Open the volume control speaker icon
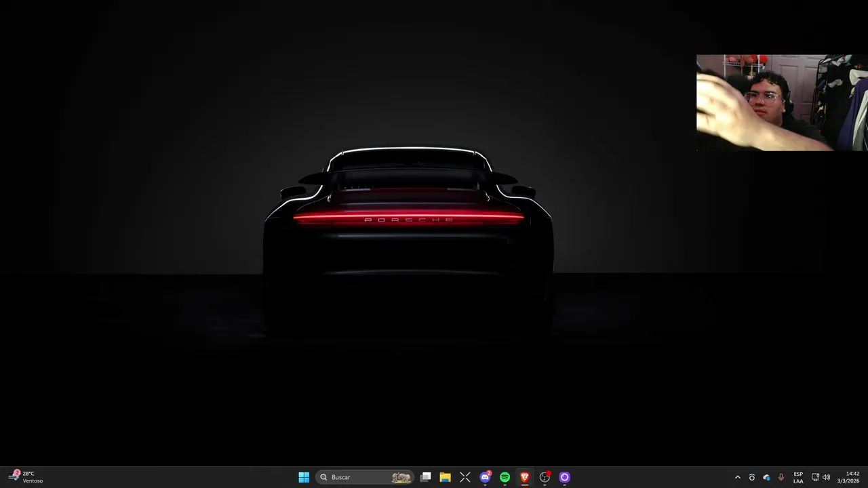The height and width of the screenshot is (488, 868). coord(826,477)
